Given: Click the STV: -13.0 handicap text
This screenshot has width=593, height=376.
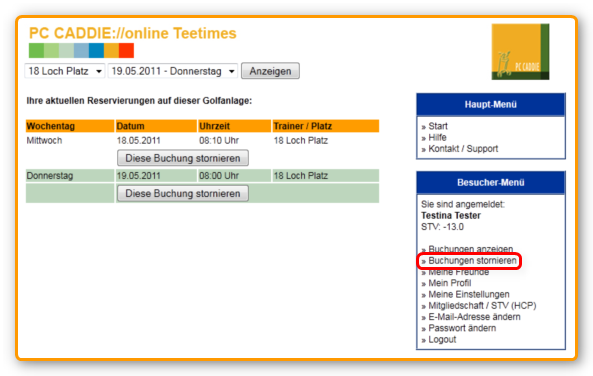Looking at the screenshot, I should point(442,227).
